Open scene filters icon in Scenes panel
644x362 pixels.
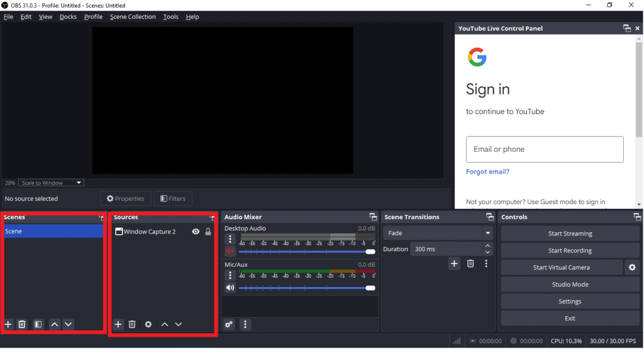[x=38, y=324]
